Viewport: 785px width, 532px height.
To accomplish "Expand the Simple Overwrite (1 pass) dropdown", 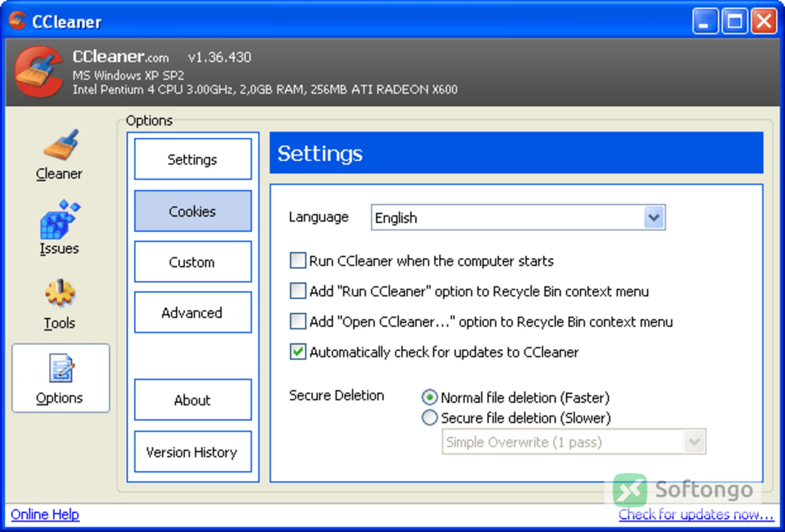I will 694,442.
